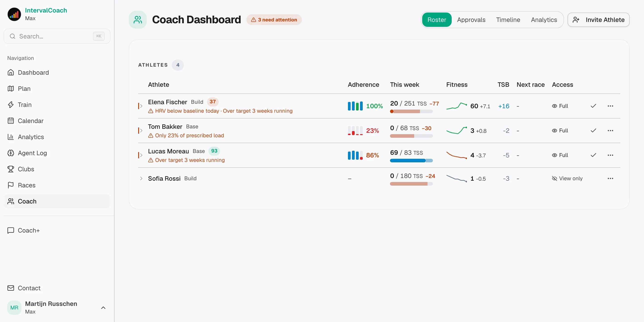The image size is (644, 322).
Task: Click the IntervalCoach logo
Action: coord(14,14)
